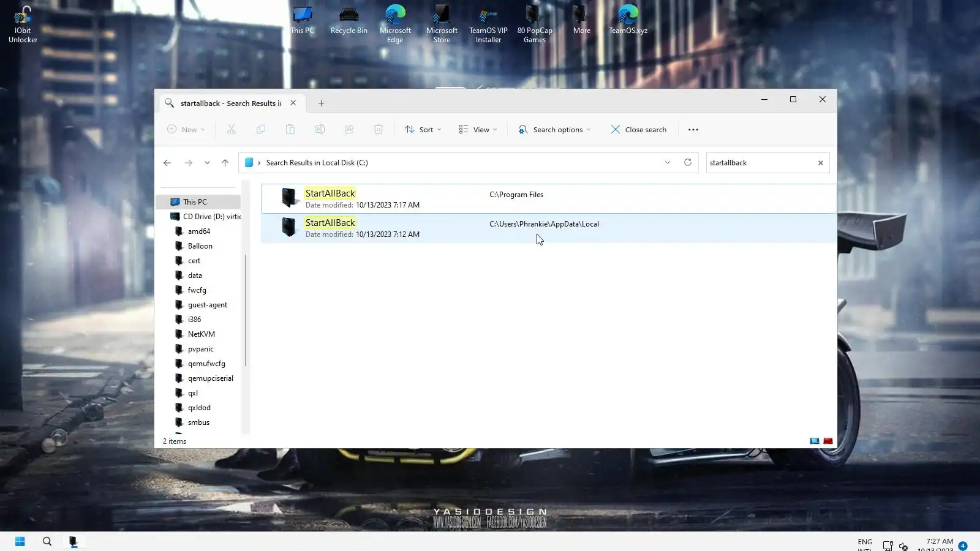
Task: Clear the startallback search text
Action: 821,163
